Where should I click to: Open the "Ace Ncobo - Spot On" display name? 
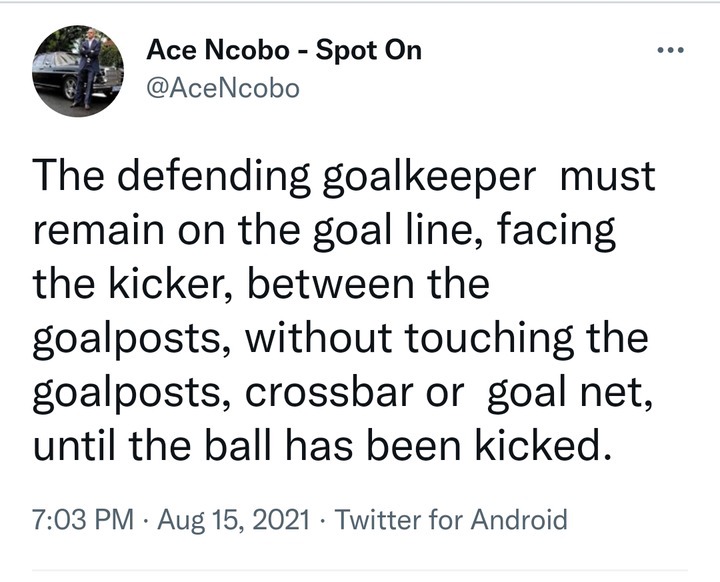coord(284,49)
